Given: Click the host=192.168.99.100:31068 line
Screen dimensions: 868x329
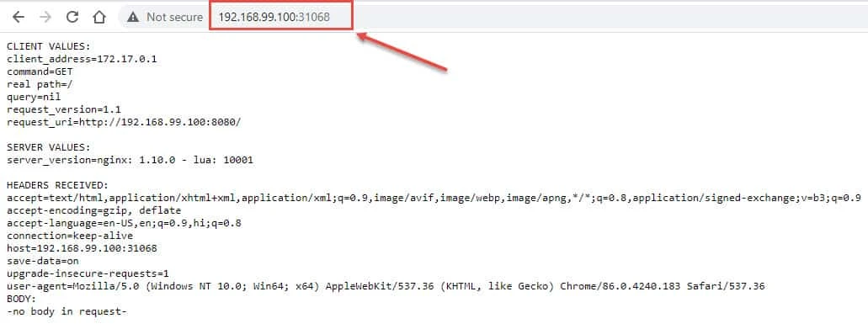Looking at the screenshot, I should (82, 249).
